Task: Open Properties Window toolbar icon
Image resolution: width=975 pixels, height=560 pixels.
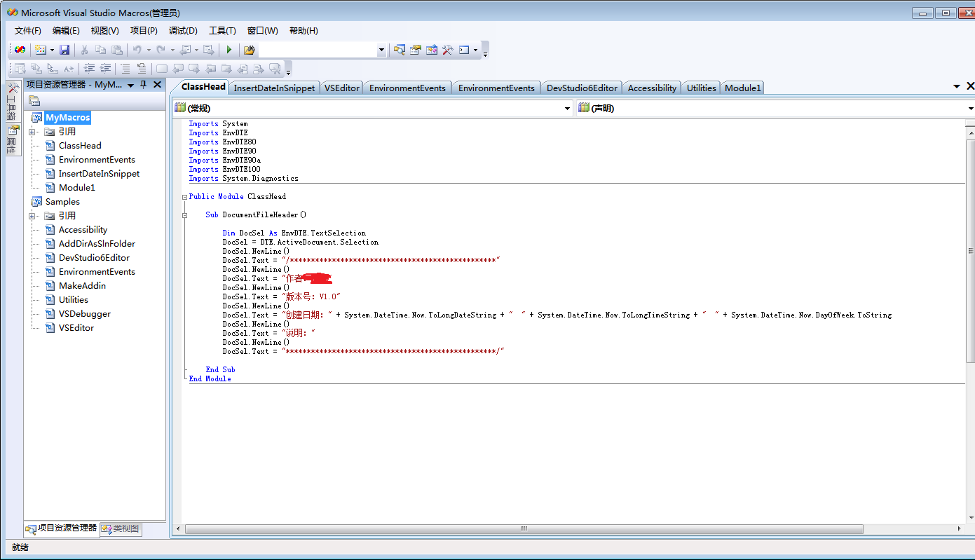Action: coord(416,50)
